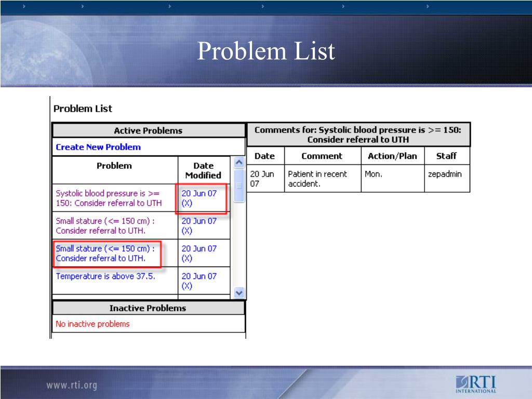The image size is (532, 399).
Task: Click the zepadmin staff entry
Action: (444, 174)
